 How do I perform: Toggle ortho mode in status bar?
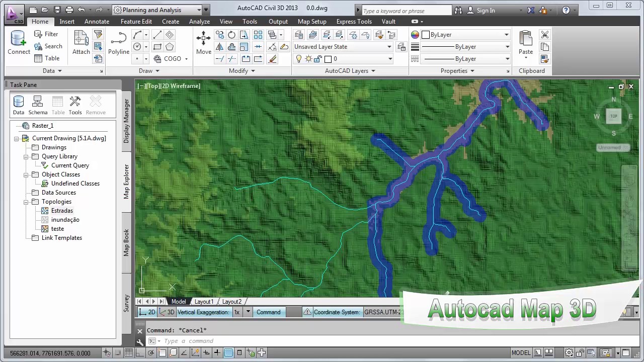pyautogui.click(x=140, y=353)
